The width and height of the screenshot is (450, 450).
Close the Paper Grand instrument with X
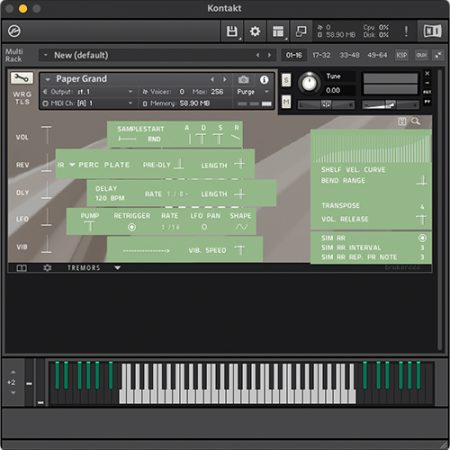click(427, 73)
